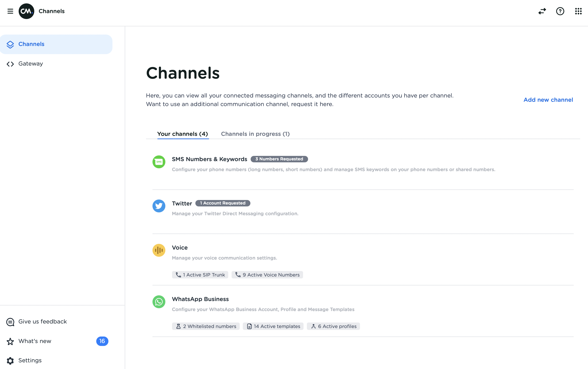The image size is (588, 369).
Task: Click the Twitter bird icon
Action: coord(159,206)
